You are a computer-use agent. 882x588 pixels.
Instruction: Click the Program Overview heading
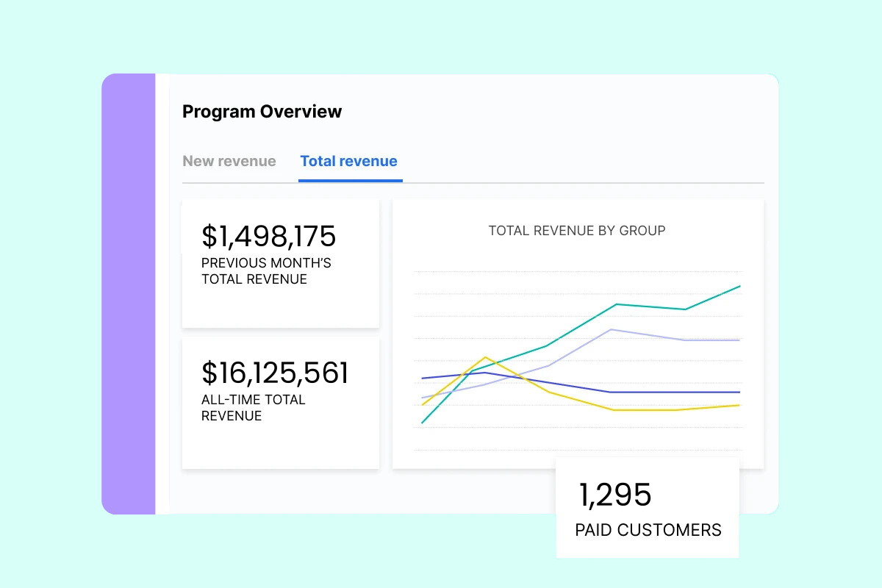262,112
